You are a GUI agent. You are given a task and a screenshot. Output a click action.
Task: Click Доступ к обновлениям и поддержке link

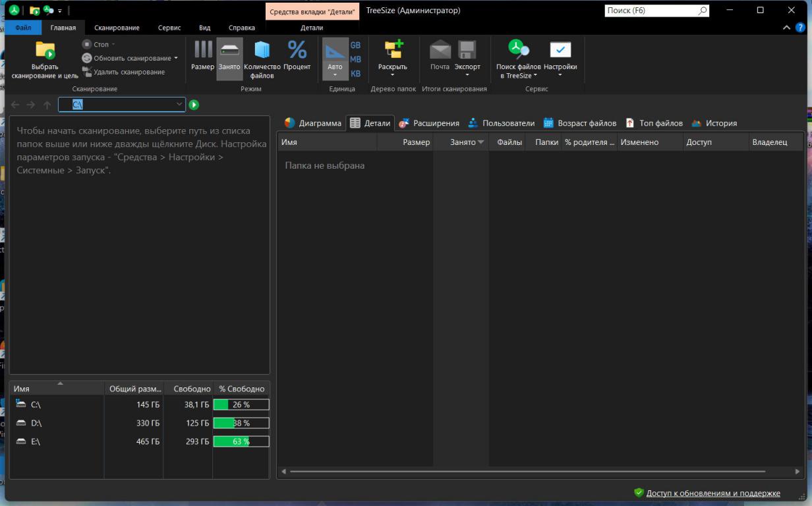point(712,493)
